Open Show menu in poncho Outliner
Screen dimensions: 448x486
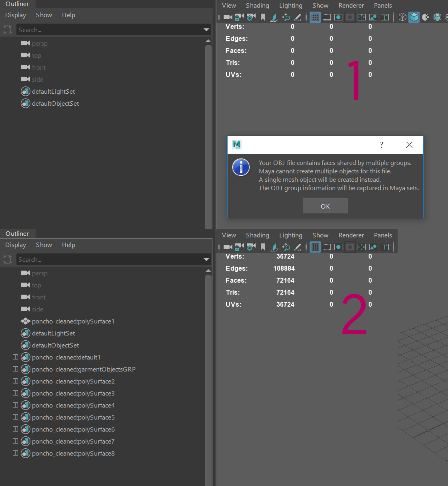tap(44, 245)
